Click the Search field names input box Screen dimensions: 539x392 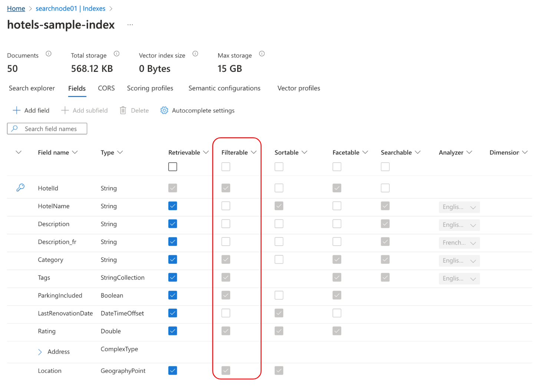coord(51,129)
